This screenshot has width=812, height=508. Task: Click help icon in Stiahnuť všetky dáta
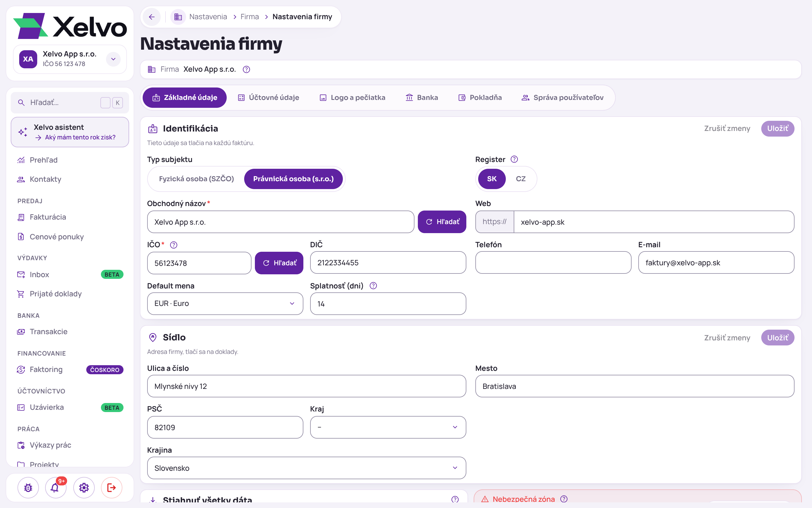coord(455,499)
